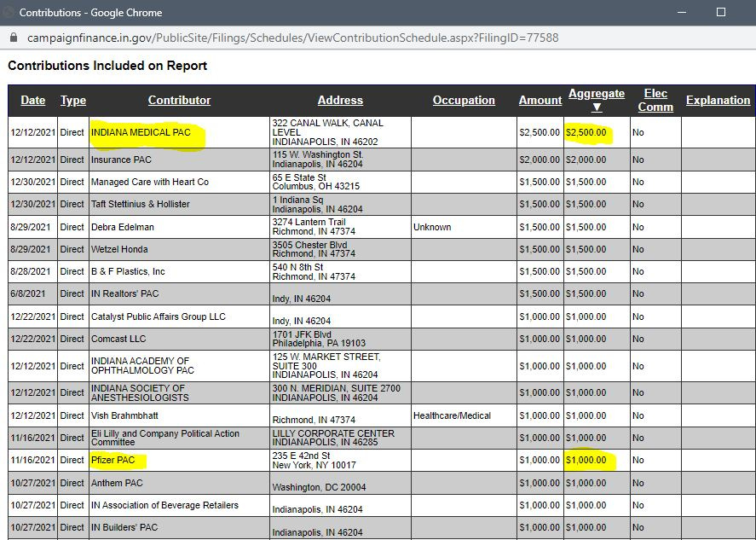The height and width of the screenshot is (540, 756).
Task: Click the highlighted $2,500.00 aggregate value
Action: click(x=586, y=132)
